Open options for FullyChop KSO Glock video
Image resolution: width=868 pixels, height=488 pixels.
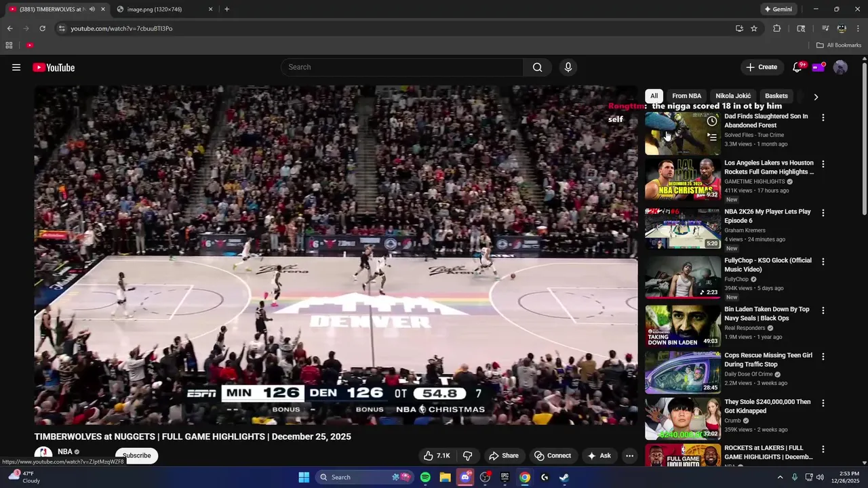(x=823, y=262)
